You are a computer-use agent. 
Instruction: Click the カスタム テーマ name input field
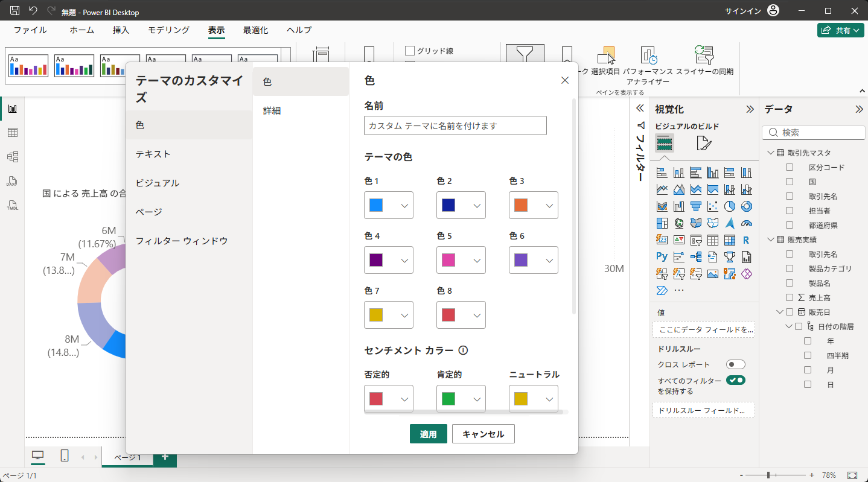[x=456, y=125]
